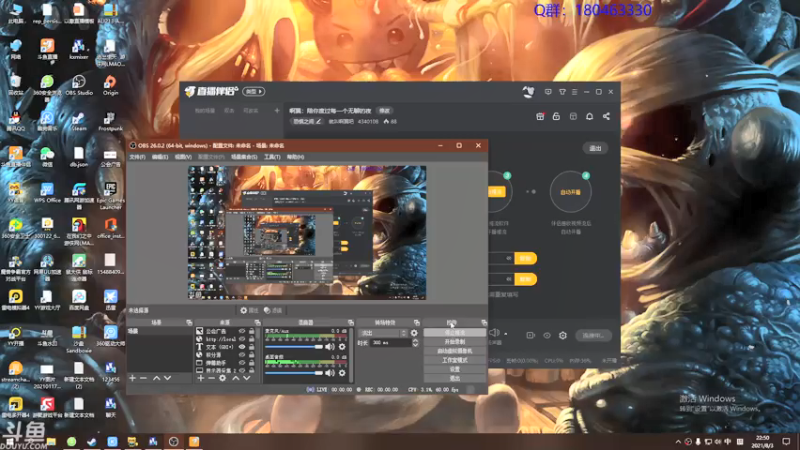Screen dimensions: 800x450
Task: Open 桌面音频 audio settings gear
Action: coord(342,373)
